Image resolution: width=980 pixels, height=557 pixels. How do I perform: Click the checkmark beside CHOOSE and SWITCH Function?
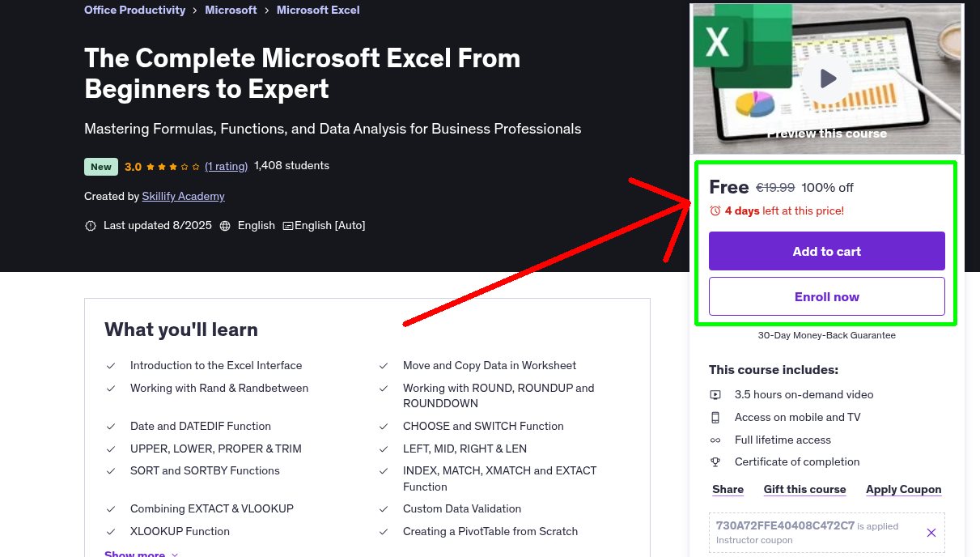(x=384, y=427)
